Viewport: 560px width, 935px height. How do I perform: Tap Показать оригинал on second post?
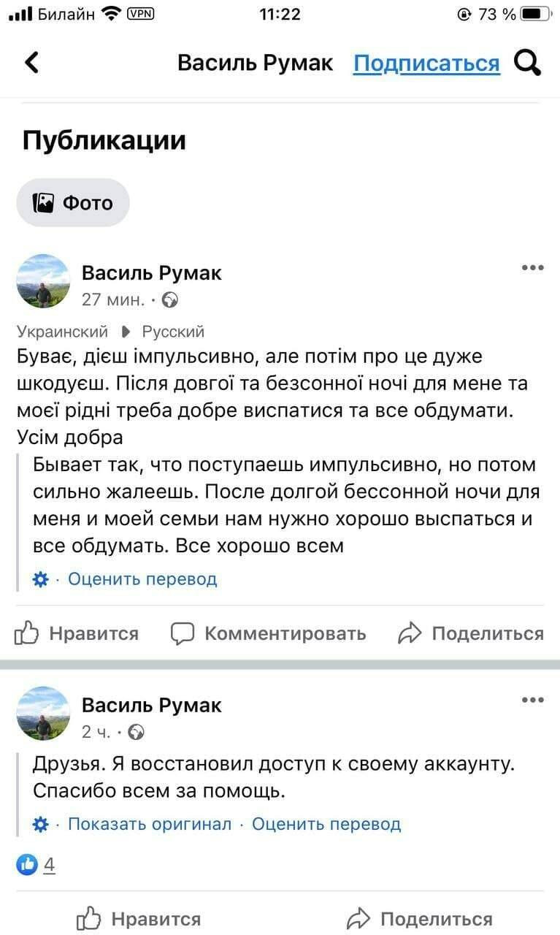(150, 825)
